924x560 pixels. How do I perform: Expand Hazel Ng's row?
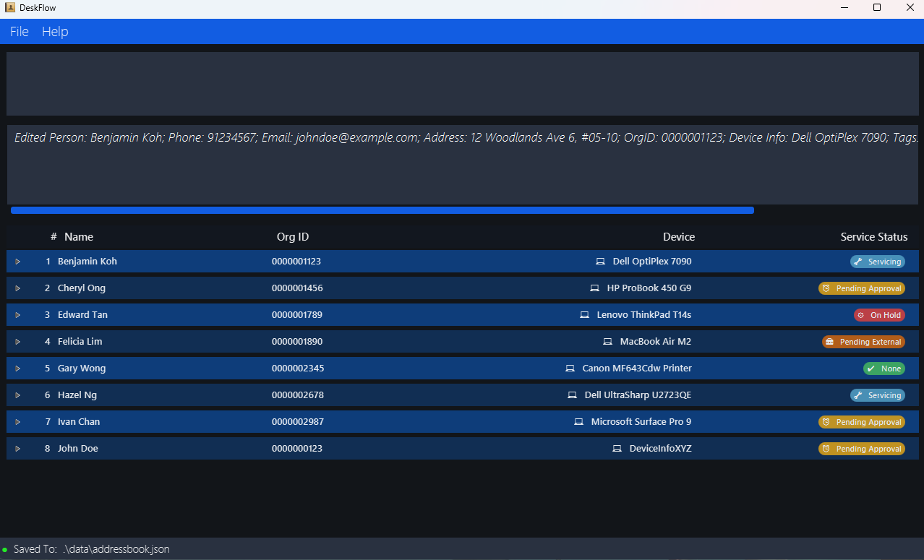pos(17,395)
